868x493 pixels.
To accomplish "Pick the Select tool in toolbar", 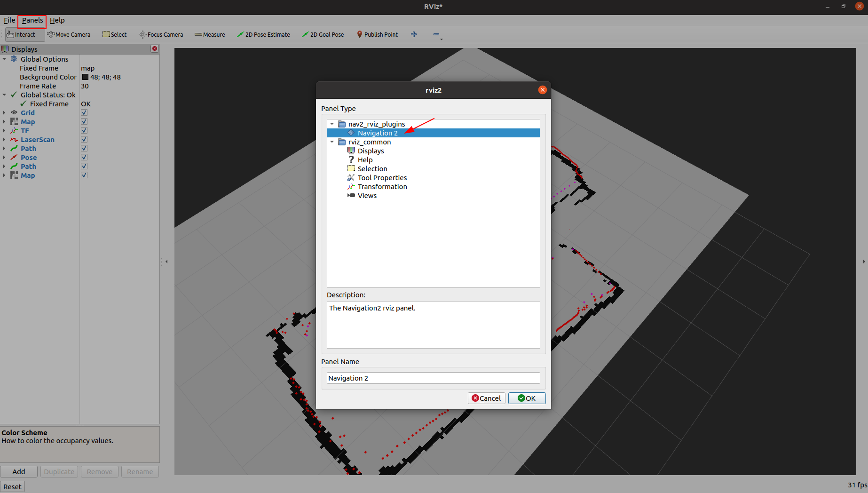I will (x=115, y=34).
